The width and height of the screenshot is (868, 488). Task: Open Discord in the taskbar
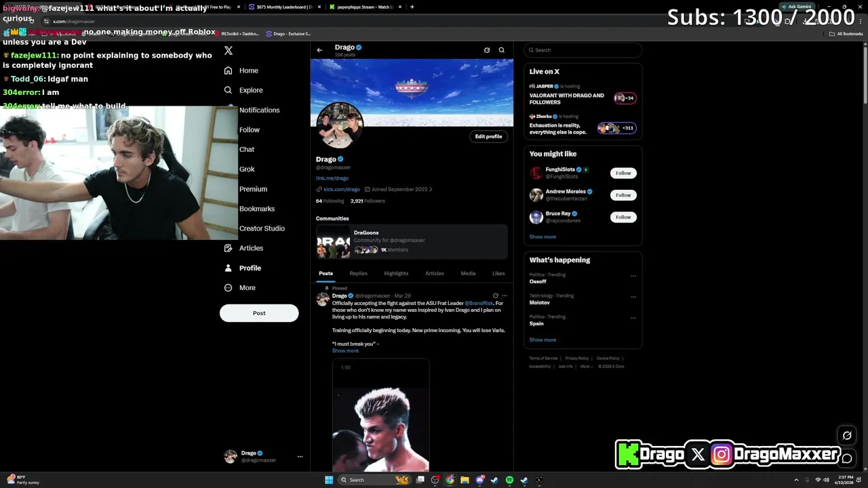coord(479,480)
